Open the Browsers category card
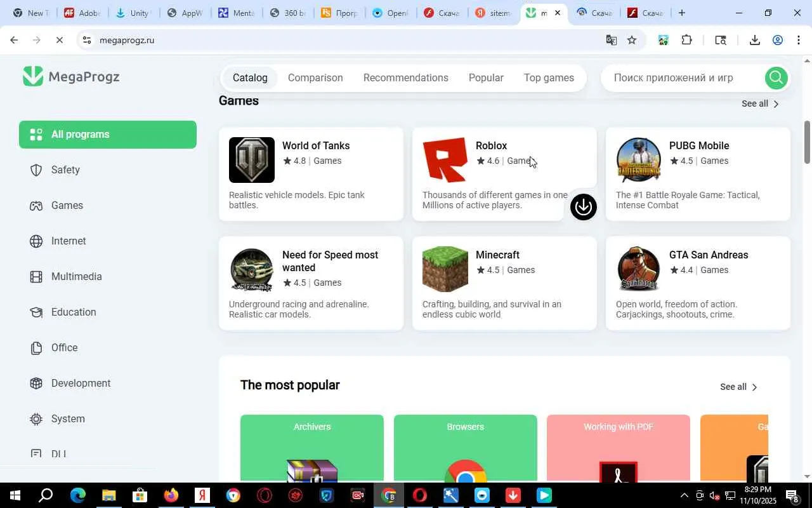812x508 pixels. coord(466,448)
